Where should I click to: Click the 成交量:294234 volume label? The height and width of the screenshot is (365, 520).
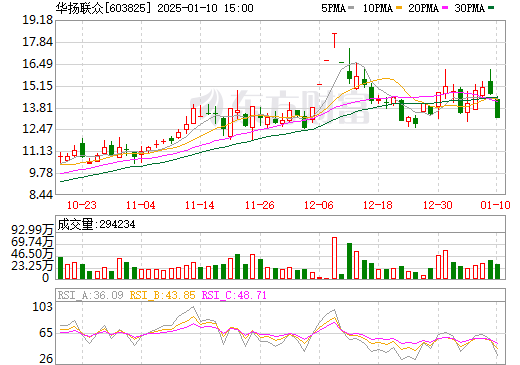[x=96, y=224]
